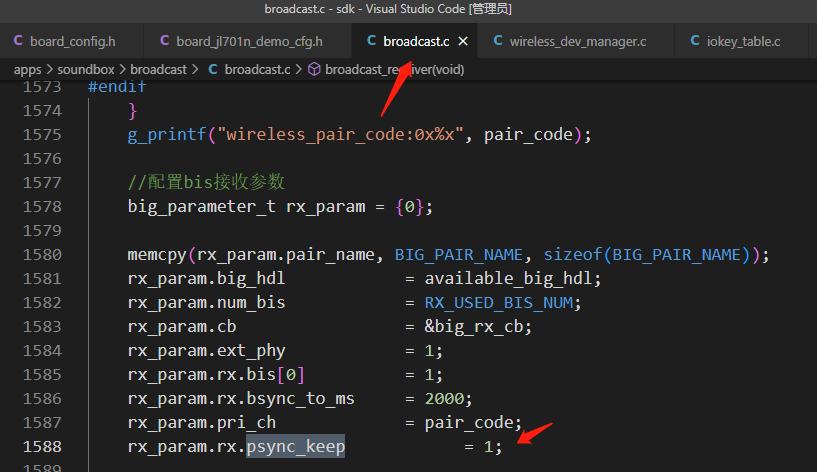Click the C file icon on iokey_table.c tab
This screenshot has width=817, height=472.
[x=695, y=41]
